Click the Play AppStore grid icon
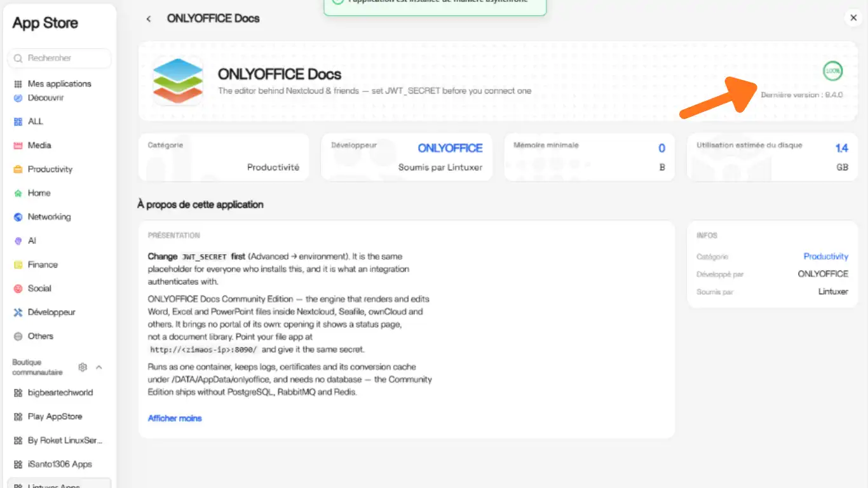The height and width of the screenshot is (488, 868). click(18, 417)
